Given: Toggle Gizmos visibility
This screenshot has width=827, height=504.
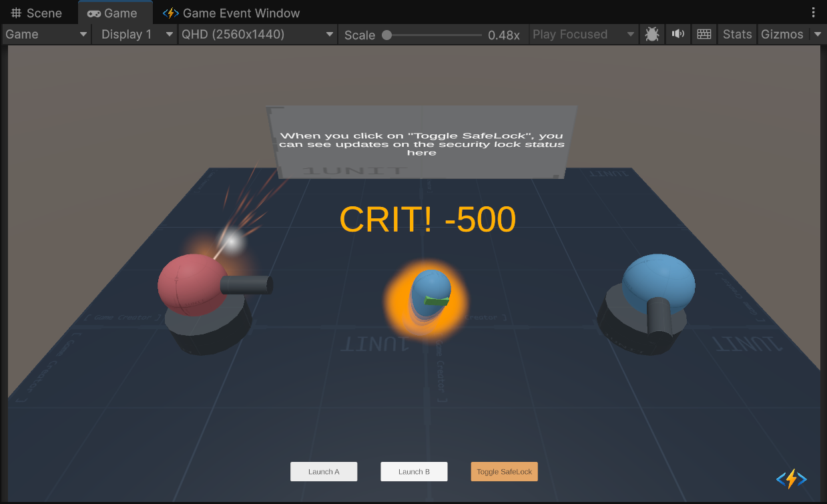Looking at the screenshot, I should pos(782,34).
